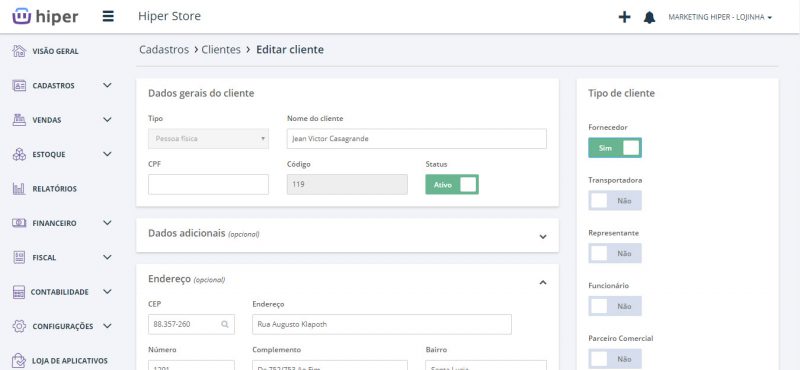
Task: Toggle the Representante switch
Action: tap(615, 253)
